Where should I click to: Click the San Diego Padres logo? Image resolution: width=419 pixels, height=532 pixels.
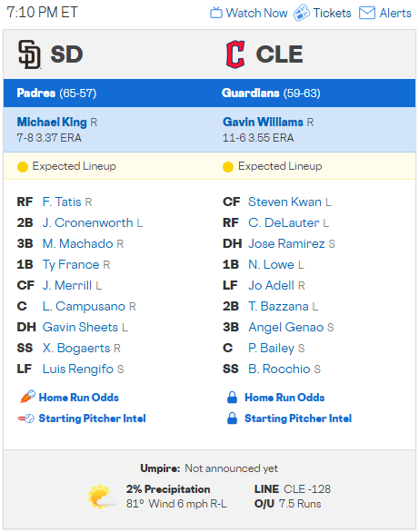coord(30,54)
